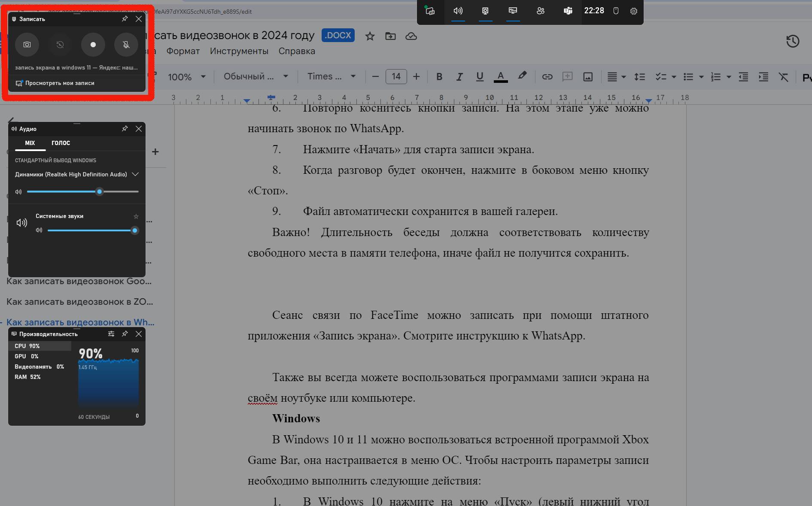This screenshot has height=506, width=812.
Task: Toggle the Audio widget in Game Bar
Action: [458, 11]
